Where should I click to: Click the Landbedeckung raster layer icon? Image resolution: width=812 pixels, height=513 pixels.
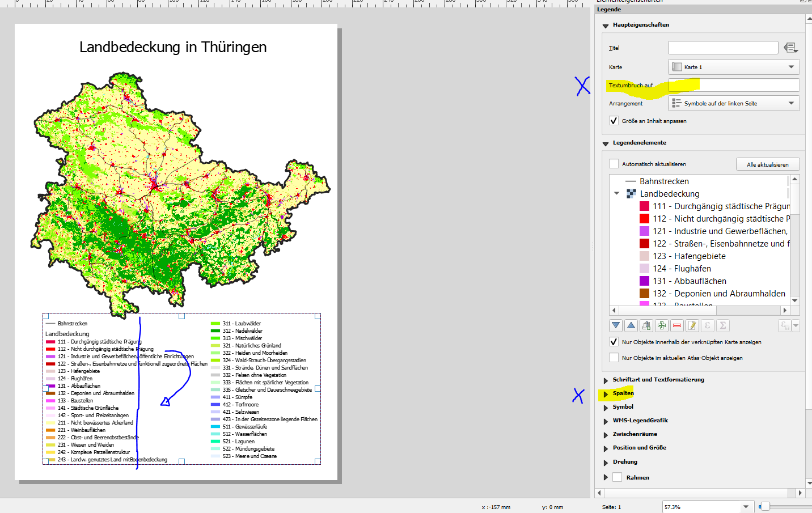pos(631,194)
